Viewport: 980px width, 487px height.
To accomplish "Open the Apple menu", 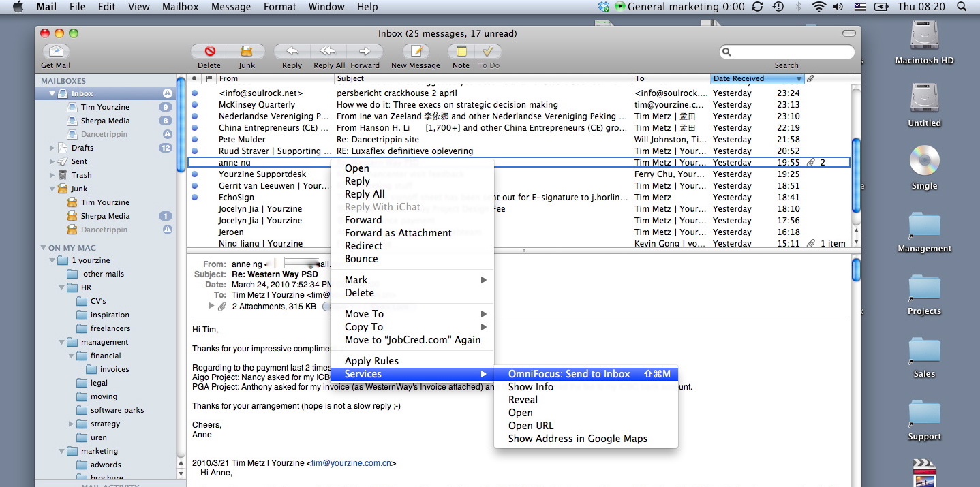I will coord(18,7).
